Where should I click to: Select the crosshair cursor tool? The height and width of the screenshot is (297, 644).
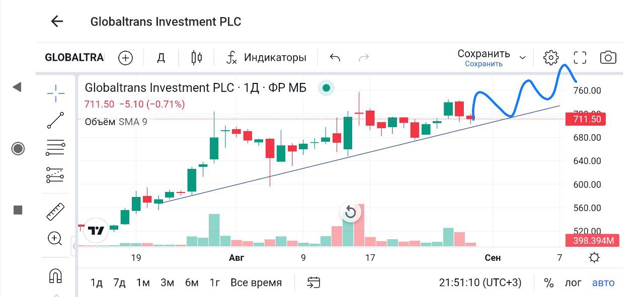click(55, 93)
